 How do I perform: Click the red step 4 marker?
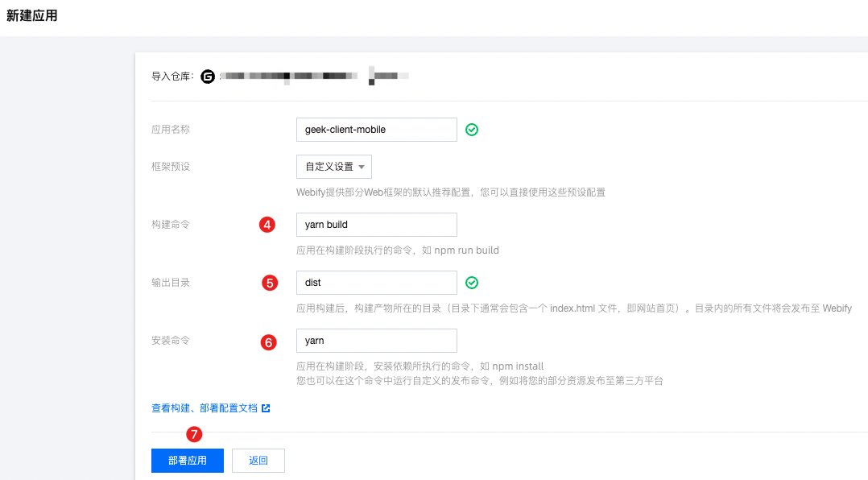[267, 225]
